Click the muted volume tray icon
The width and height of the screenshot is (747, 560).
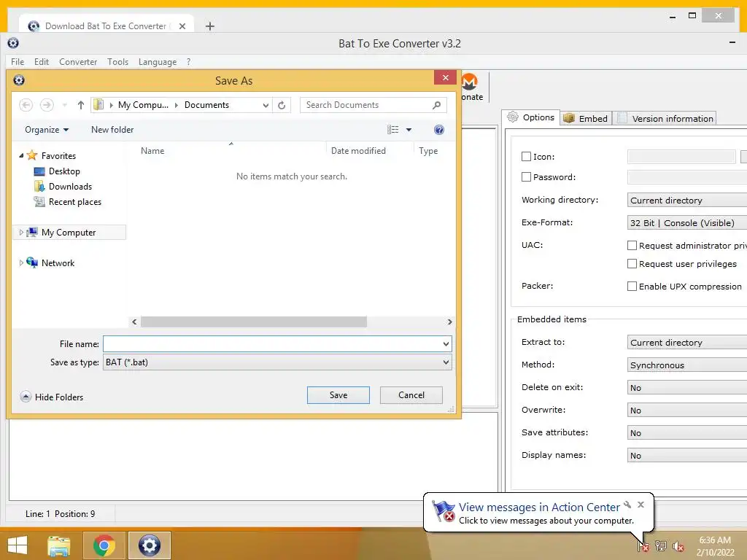(678, 546)
